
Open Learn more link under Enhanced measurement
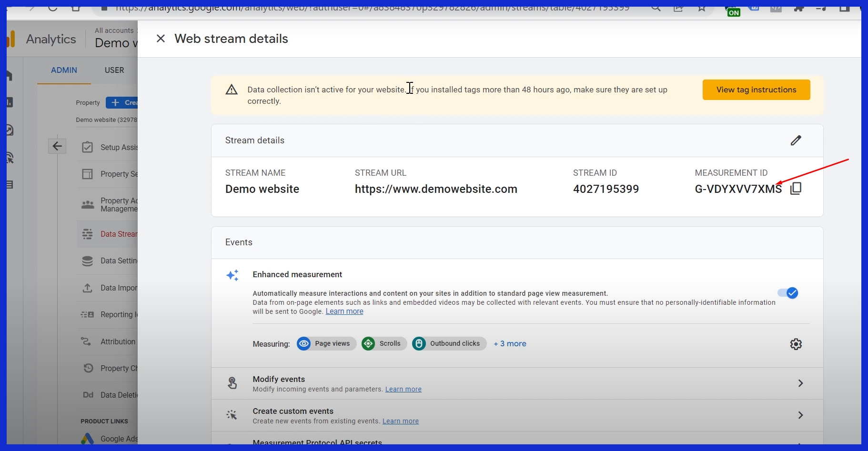tap(344, 311)
